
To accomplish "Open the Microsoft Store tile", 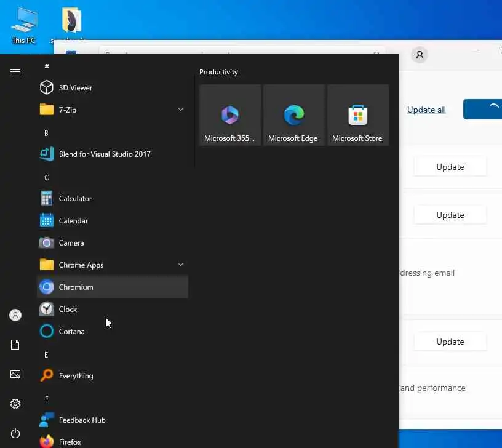I will [x=358, y=115].
